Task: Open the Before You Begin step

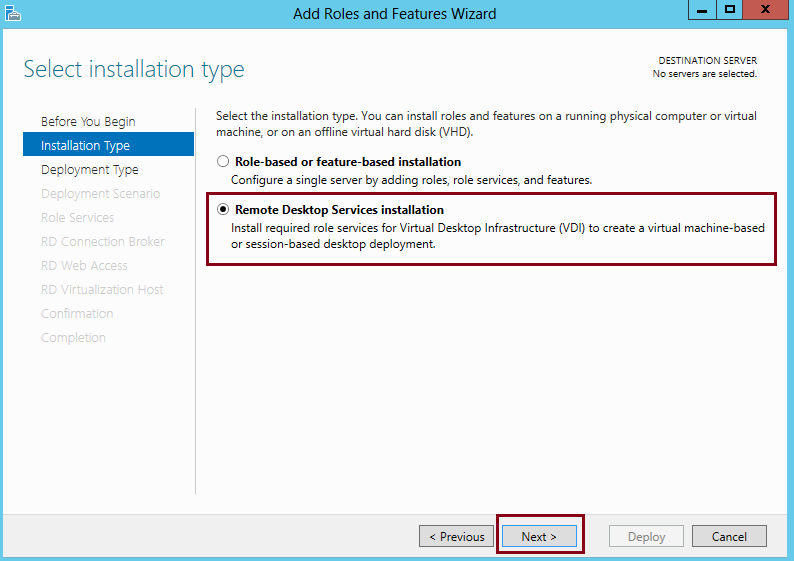Action: point(88,122)
